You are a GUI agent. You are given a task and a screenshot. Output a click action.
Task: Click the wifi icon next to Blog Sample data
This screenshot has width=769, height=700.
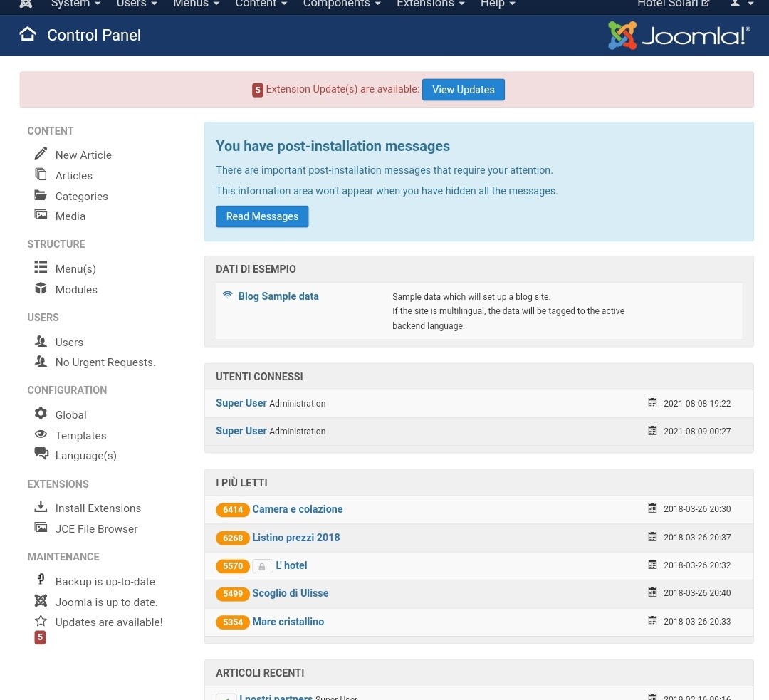point(228,295)
